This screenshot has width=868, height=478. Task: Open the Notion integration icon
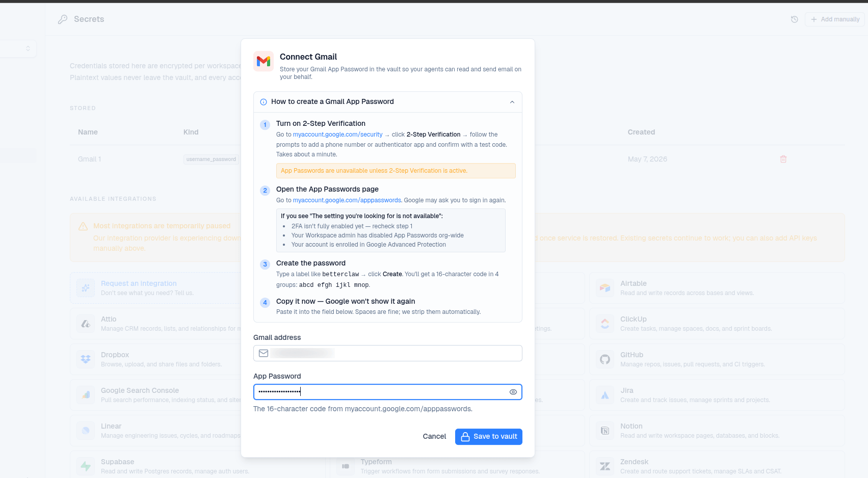coord(605,431)
